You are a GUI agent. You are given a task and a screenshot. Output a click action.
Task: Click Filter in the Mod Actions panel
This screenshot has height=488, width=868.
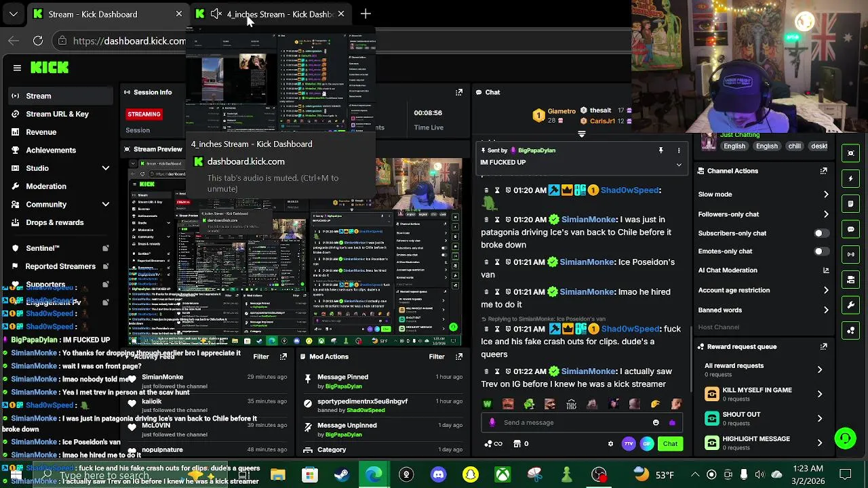(x=437, y=357)
